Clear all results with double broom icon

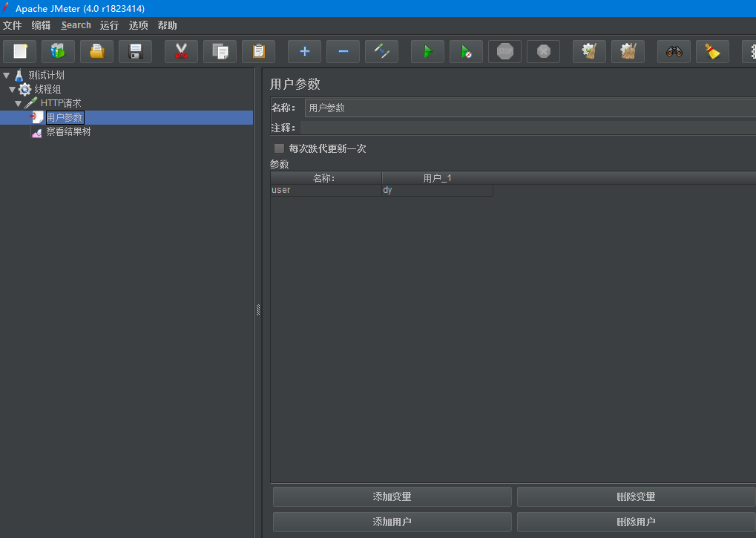tap(628, 51)
